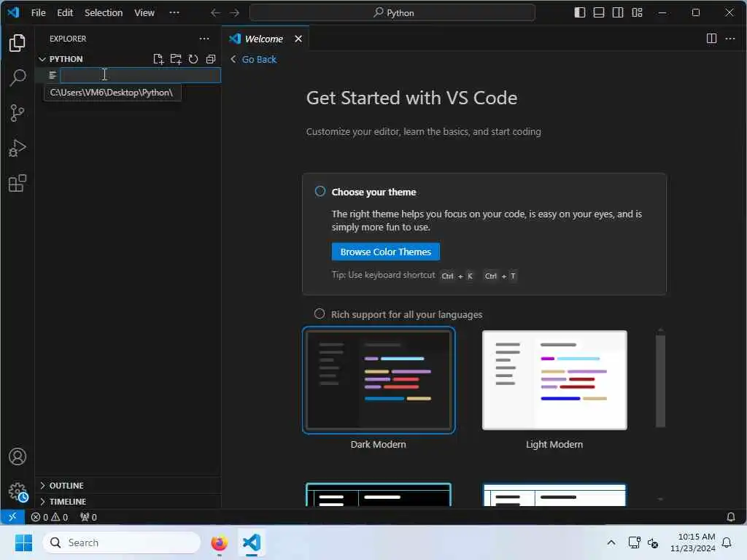Select the light high contrast theme preview
Screen dimensions: 747x560
click(x=554, y=495)
